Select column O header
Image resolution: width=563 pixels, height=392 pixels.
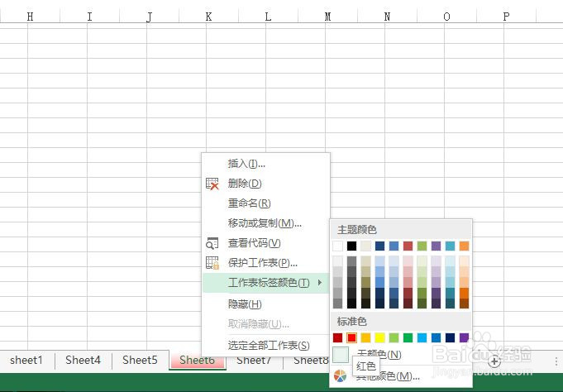446,17
